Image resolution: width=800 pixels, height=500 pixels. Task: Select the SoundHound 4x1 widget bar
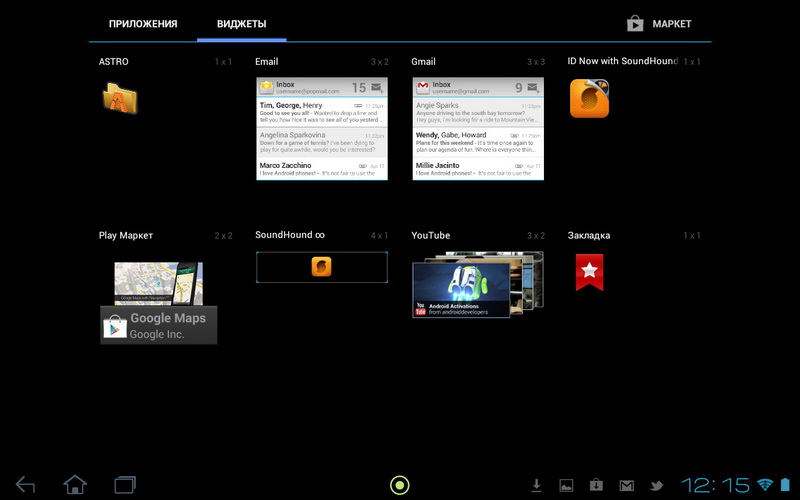pyautogui.click(x=322, y=267)
